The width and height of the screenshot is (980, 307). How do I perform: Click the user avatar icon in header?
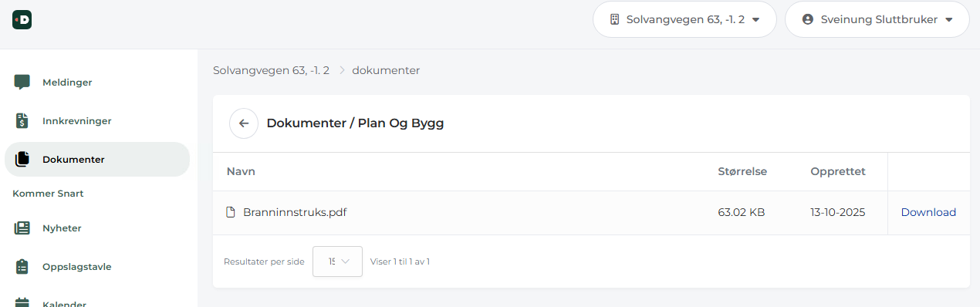click(808, 19)
